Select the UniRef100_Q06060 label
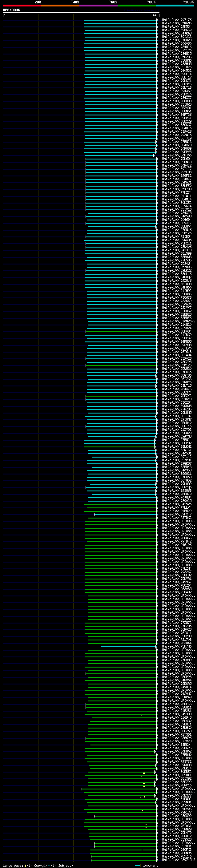Image resolution: width=197 pixels, height=868 pixels. point(177,43)
